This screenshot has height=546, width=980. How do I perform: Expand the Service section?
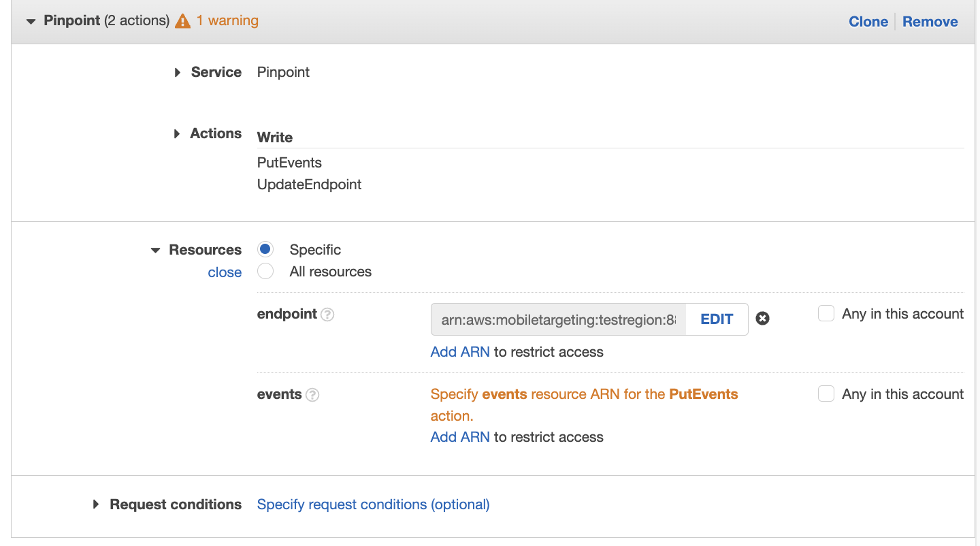point(178,71)
